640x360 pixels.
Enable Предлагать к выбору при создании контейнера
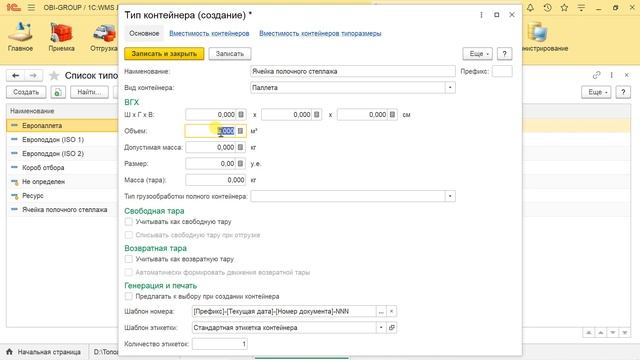point(129,296)
